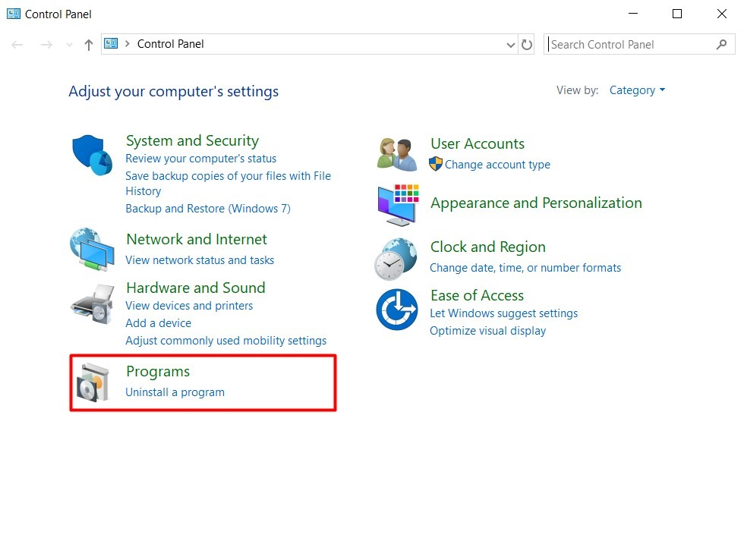Click Change account type
The height and width of the screenshot is (560, 744).
(x=497, y=165)
